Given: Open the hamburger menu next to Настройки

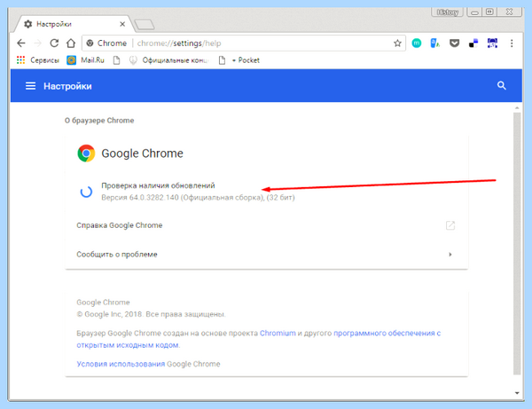Looking at the screenshot, I should (x=30, y=86).
